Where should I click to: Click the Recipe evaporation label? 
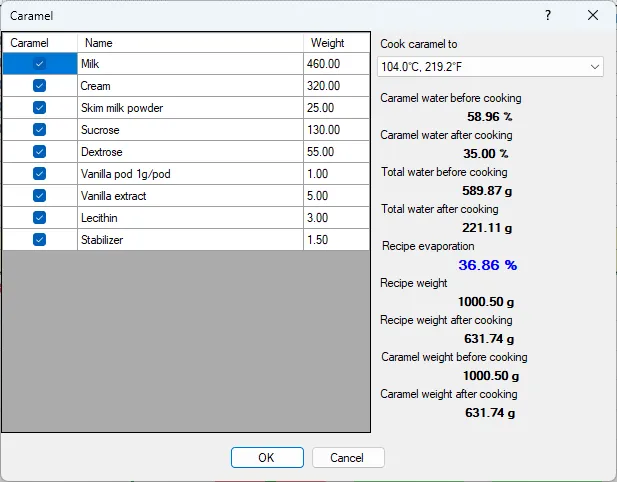coord(428,246)
